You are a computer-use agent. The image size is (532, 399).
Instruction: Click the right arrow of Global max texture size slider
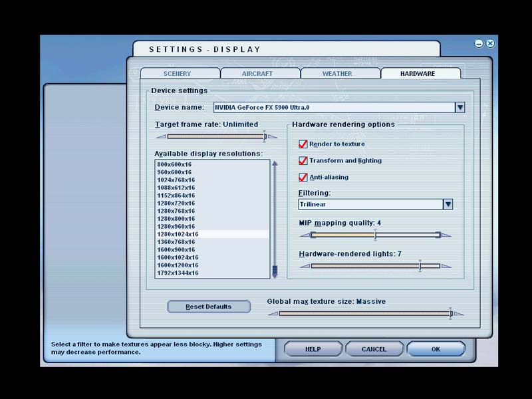click(x=459, y=314)
